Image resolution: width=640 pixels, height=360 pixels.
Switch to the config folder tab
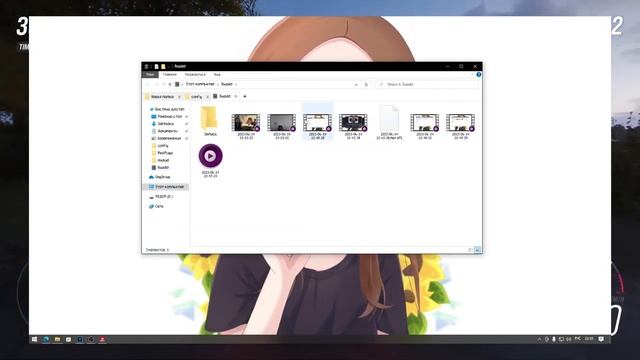(x=196, y=97)
